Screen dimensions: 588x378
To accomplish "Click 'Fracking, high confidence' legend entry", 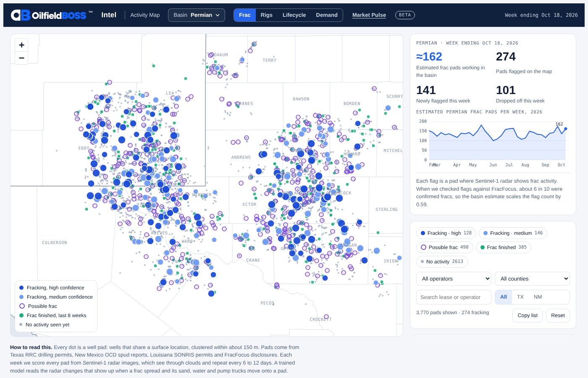I will [x=55, y=288].
